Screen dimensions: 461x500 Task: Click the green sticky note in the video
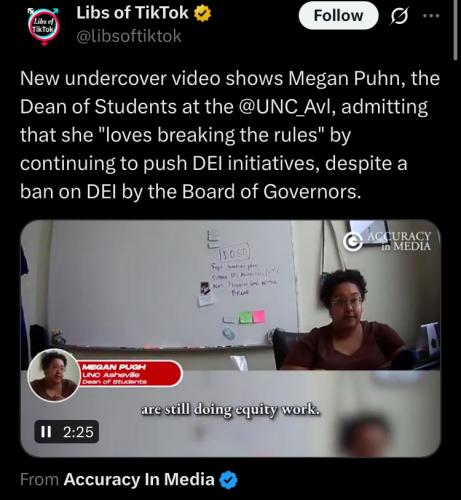[x=246, y=317]
